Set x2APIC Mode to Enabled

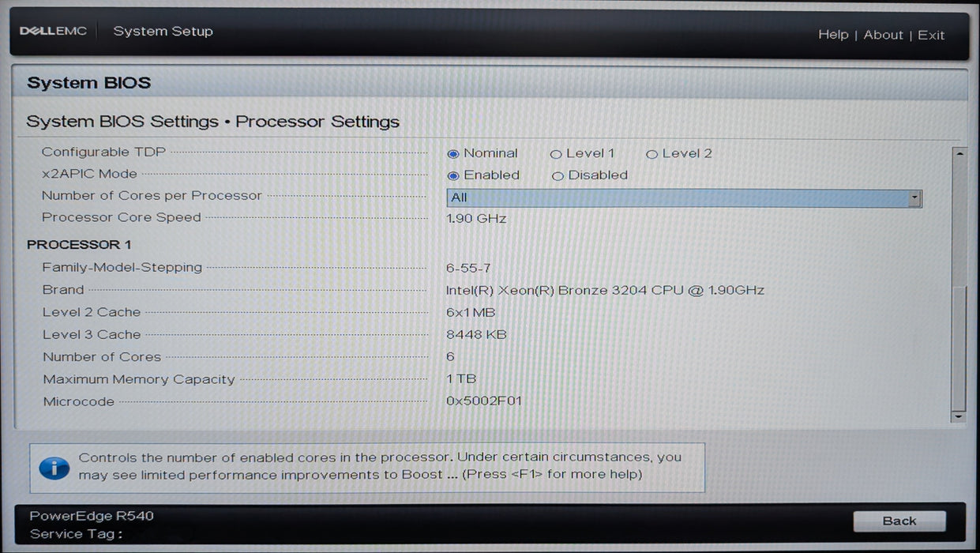pos(453,176)
